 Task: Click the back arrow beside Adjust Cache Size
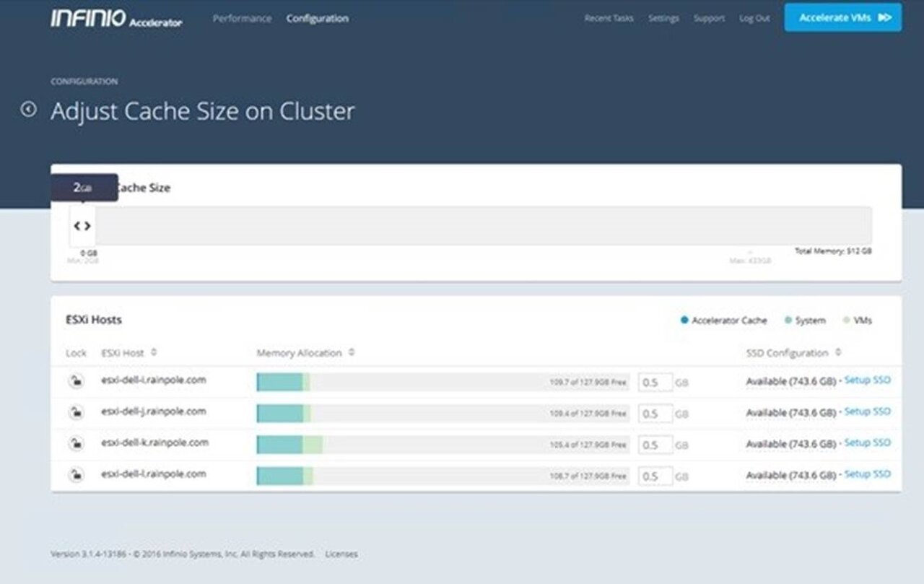coord(28,109)
